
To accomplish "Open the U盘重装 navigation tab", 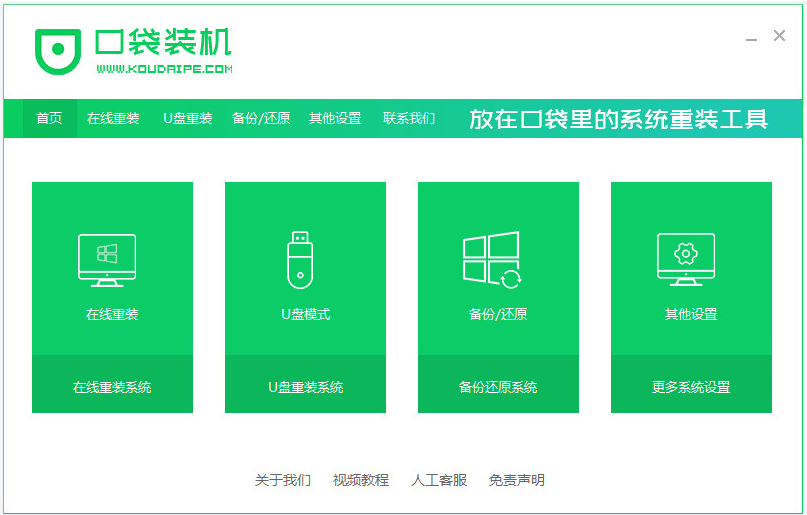I will coord(188,118).
